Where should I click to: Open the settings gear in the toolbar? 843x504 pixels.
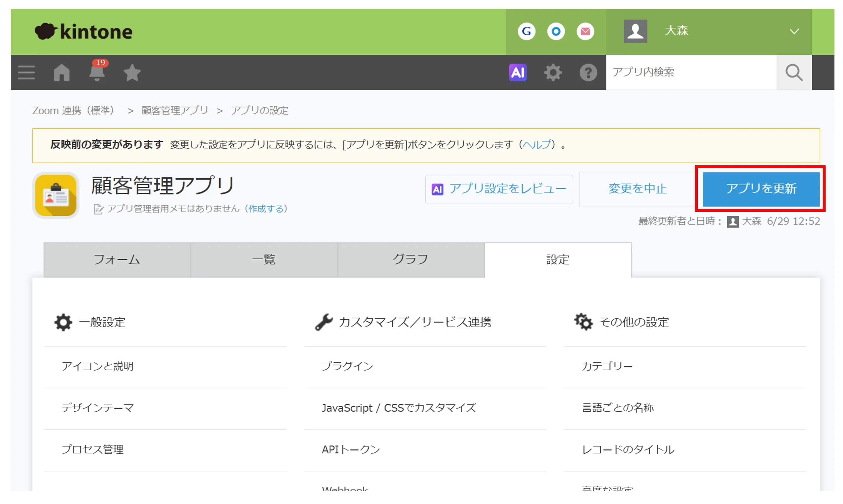[553, 72]
